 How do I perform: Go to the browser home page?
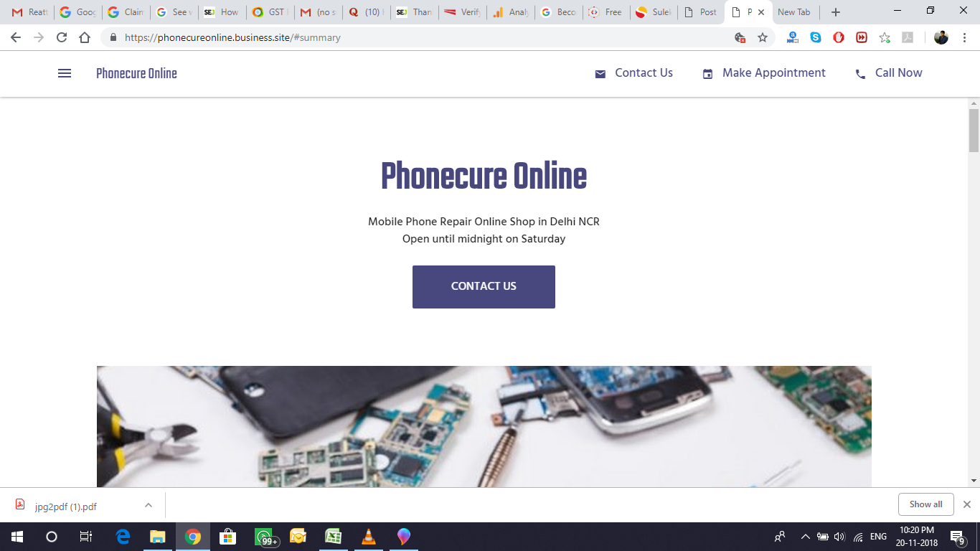[85, 37]
